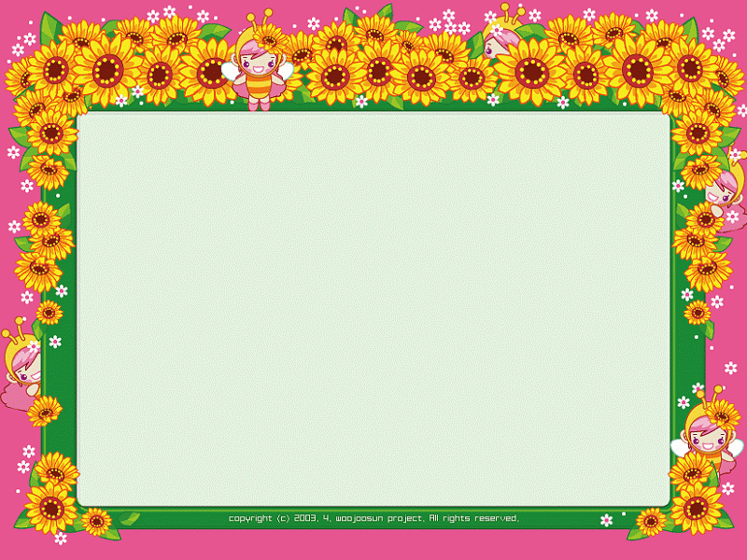Click the smiling bee girl in the bottom-right corner
The height and width of the screenshot is (560, 747).
pos(709,432)
